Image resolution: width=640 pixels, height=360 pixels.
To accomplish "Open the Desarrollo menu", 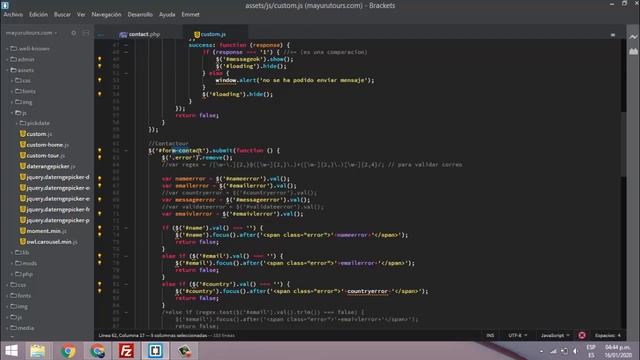I will 140,14.
